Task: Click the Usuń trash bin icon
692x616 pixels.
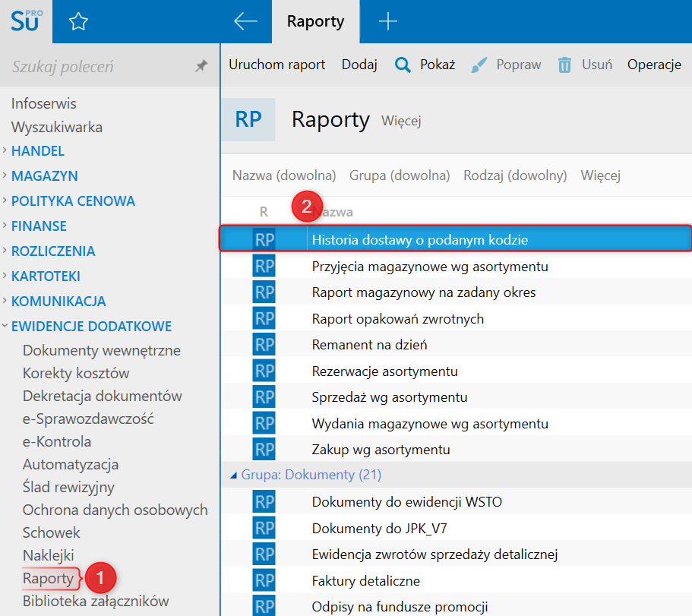Action: pyautogui.click(x=564, y=65)
